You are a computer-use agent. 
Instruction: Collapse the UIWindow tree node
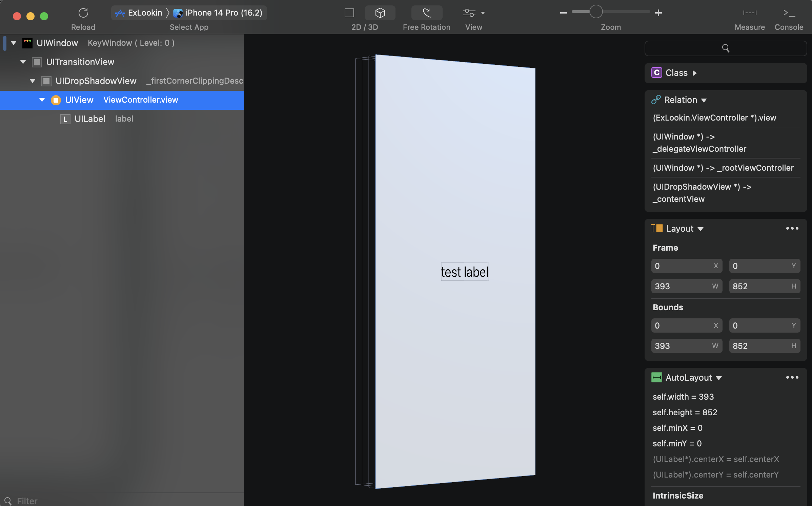(x=14, y=43)
